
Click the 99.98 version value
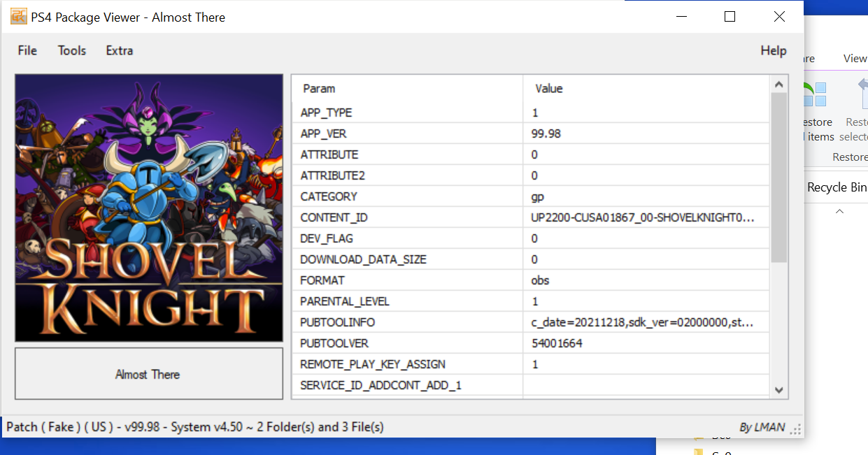coord(546,133)
